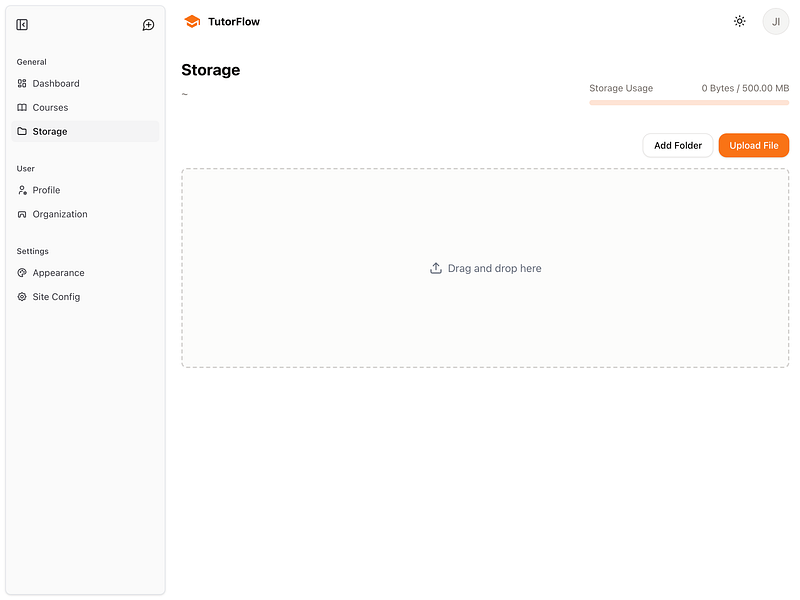Go to the Dashboard page

pos(53,83)
